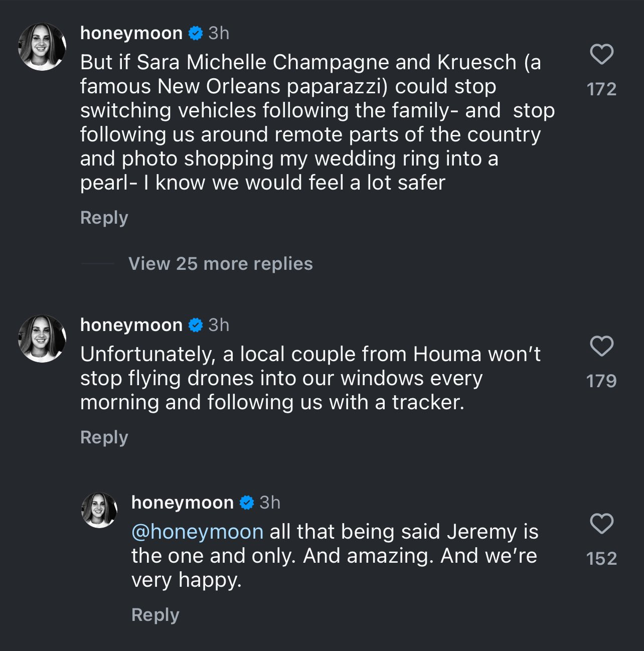The image size is (644, 651).
Task: Like the comment about Houma drones
Action: coord(601,346)
